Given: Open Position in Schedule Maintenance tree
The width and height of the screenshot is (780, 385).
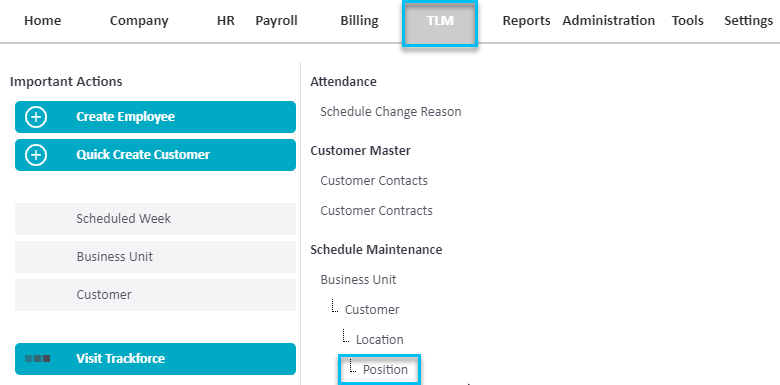Looking at the screenshot, I should pyautogui.click(x=385, y=370).
